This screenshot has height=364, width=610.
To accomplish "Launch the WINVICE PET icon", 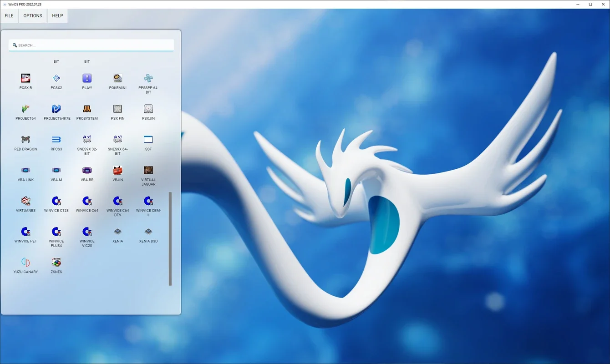I will coord(25,232).
